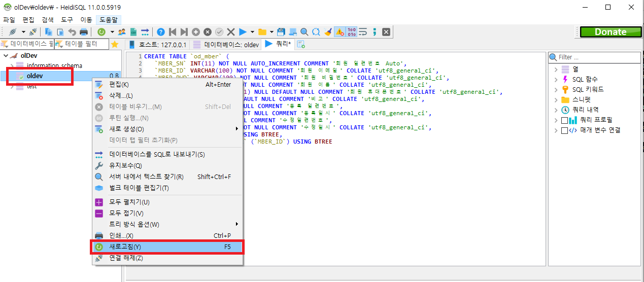Click the disconnect plug toolbar icon
The width and height of the screenshot is (644, 282).
32,31
